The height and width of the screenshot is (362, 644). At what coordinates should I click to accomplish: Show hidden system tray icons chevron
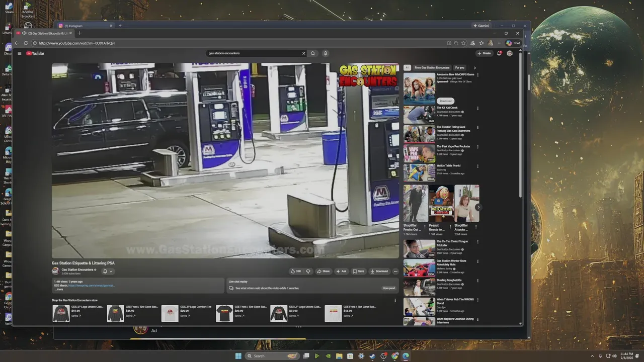pos(592,356)
